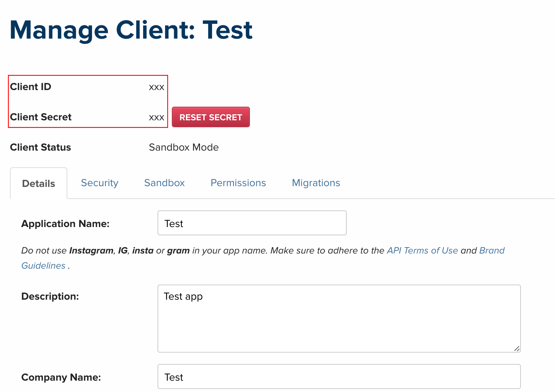Grab the Description box resize handle

click(517, 348)
